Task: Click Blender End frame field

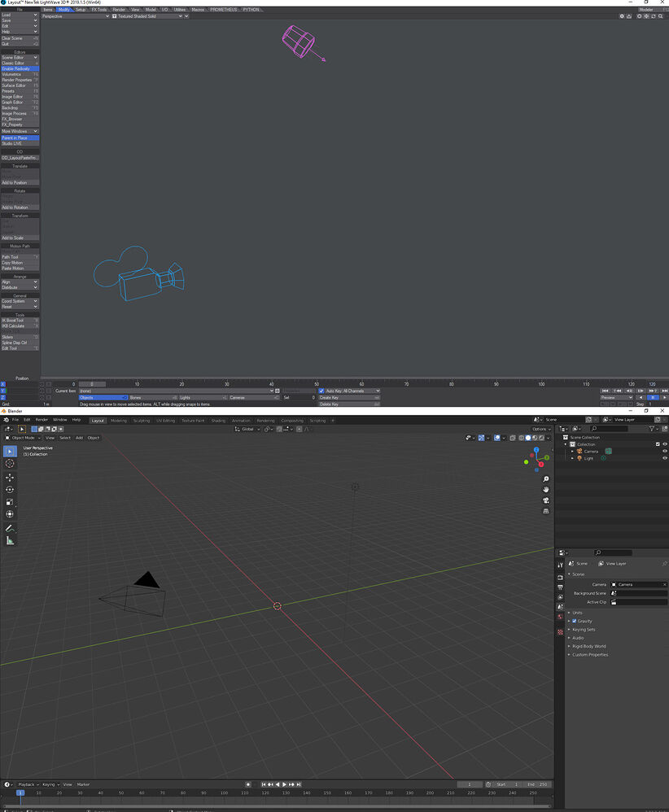Action: tap(538, 784)
